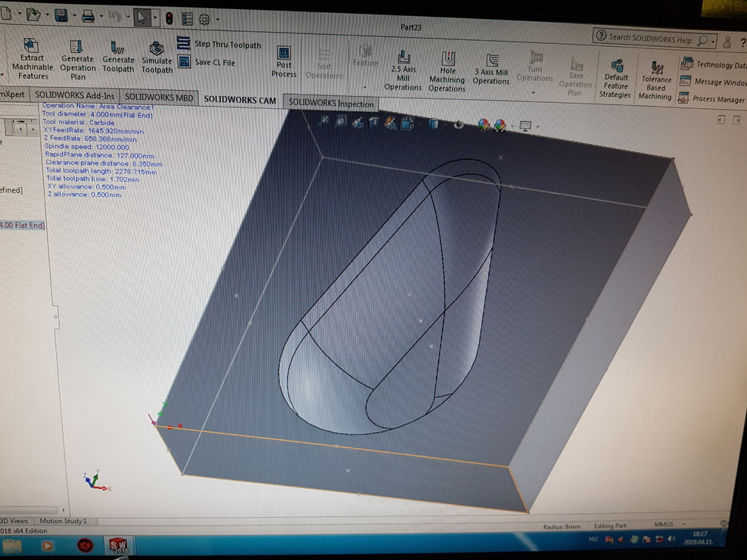
Task: Open the Select tool dropdown arrow
Action: [x=155, y=18]
